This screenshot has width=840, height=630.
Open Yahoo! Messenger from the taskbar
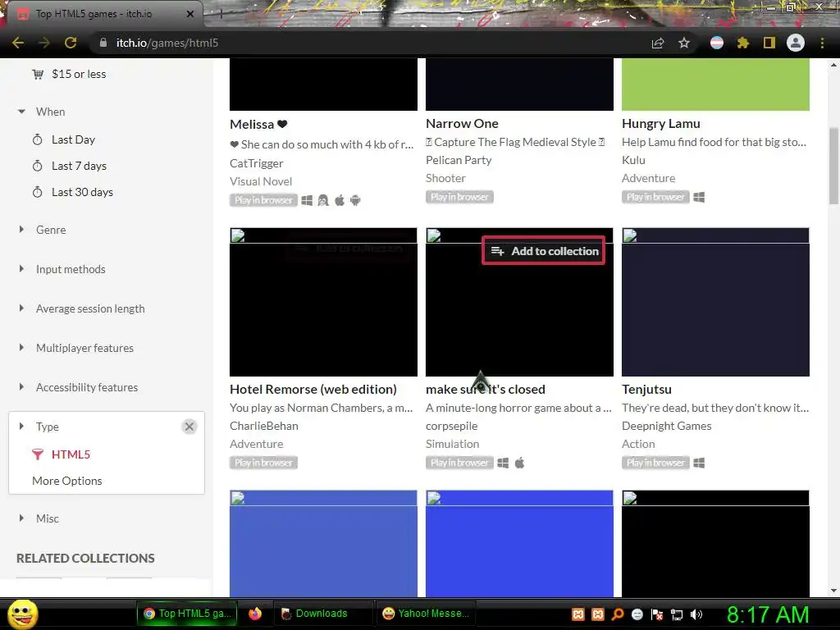point(427,614)
